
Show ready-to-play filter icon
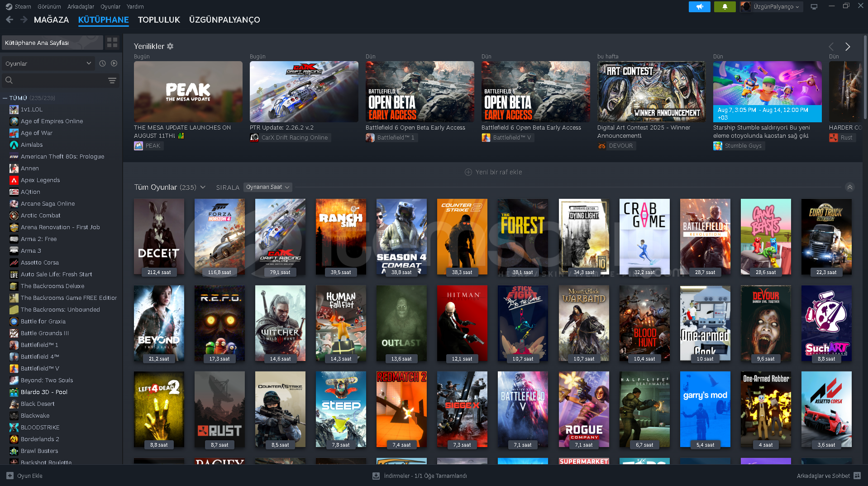click(x=114, y=63)
